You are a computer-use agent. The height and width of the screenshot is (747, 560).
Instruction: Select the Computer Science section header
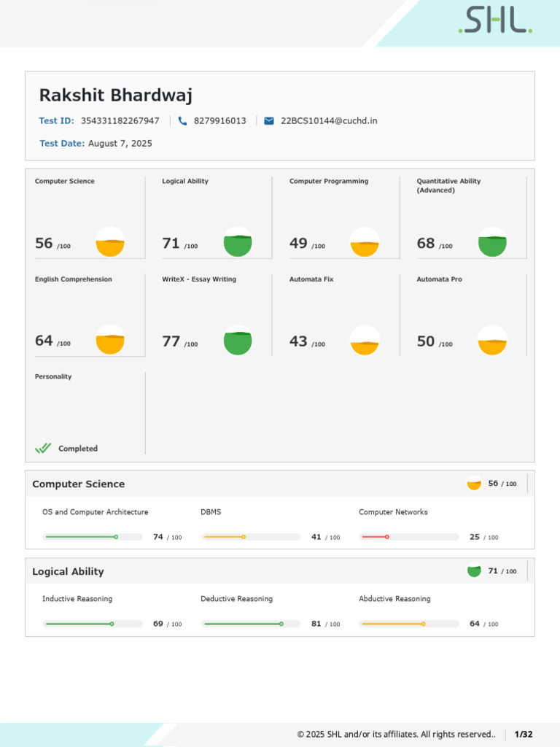click(280, 484)
